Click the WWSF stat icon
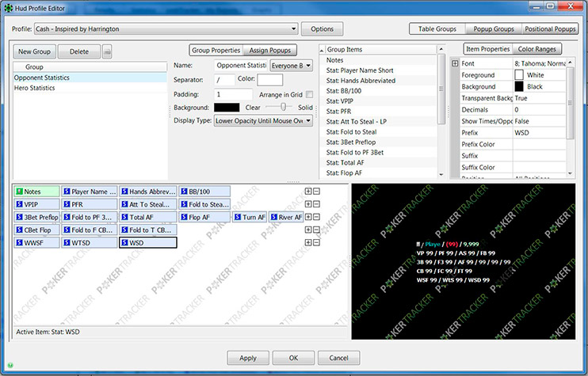The image size is (588, 376). [20, 243]
